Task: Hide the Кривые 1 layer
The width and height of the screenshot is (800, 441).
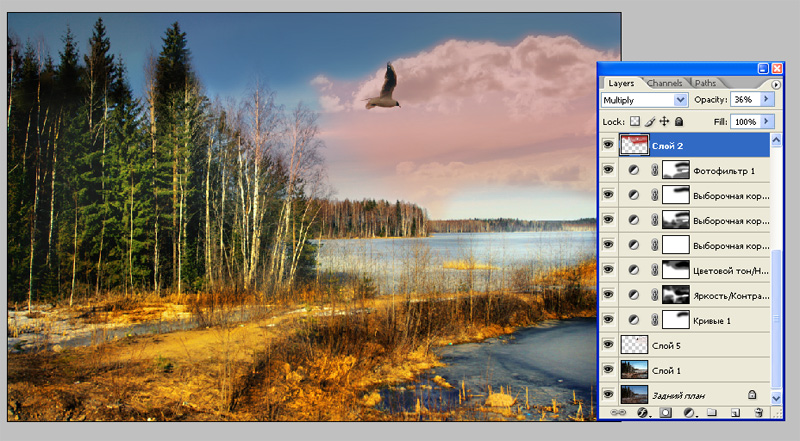Action: click(x=608, y=320)
